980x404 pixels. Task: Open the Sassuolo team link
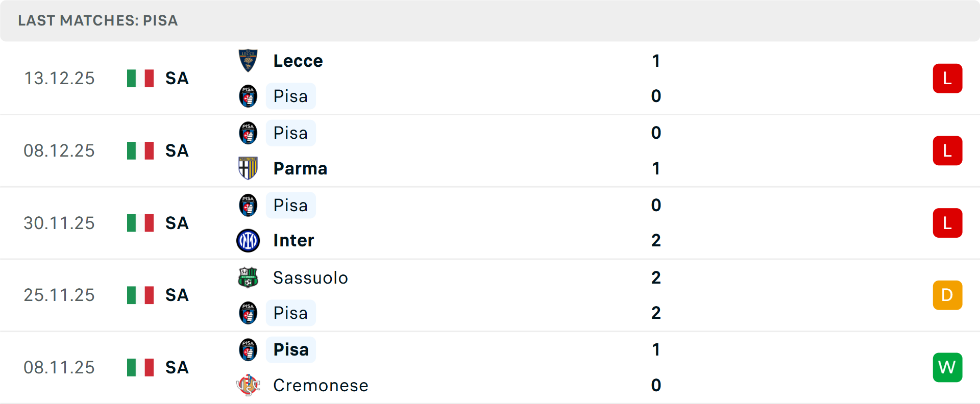pos(310,278)
